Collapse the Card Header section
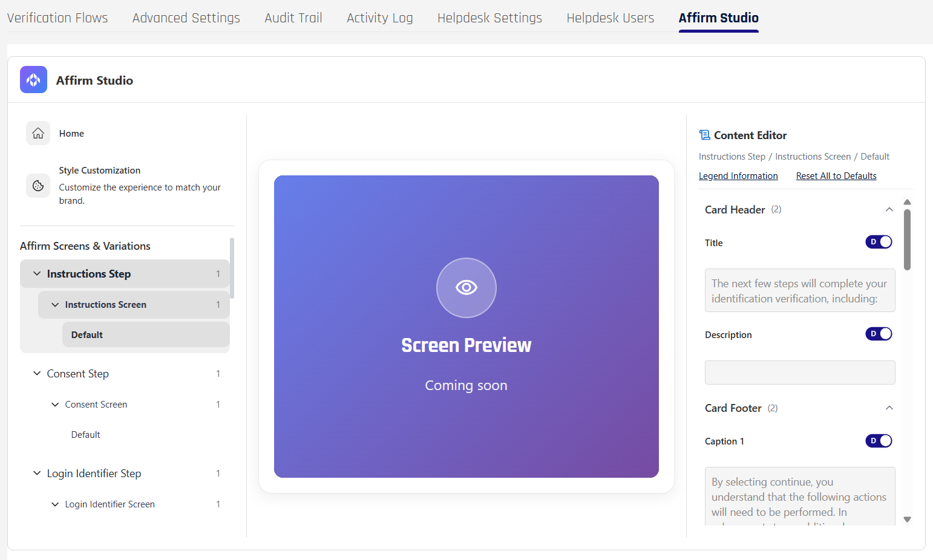 889,210
